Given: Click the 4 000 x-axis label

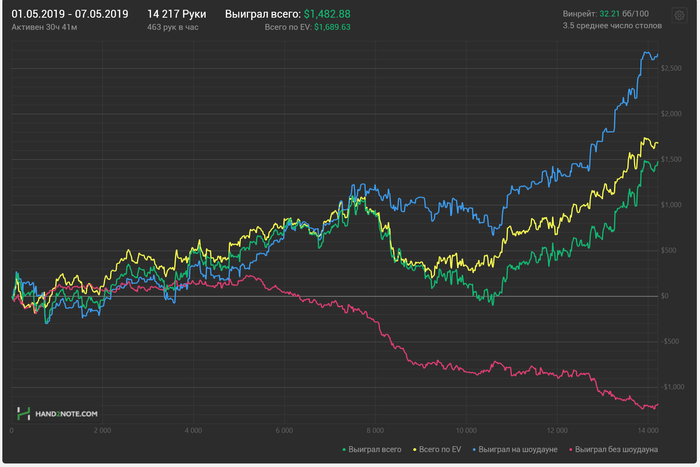Looking at the screenshot, I should click(x=193, y=431).
